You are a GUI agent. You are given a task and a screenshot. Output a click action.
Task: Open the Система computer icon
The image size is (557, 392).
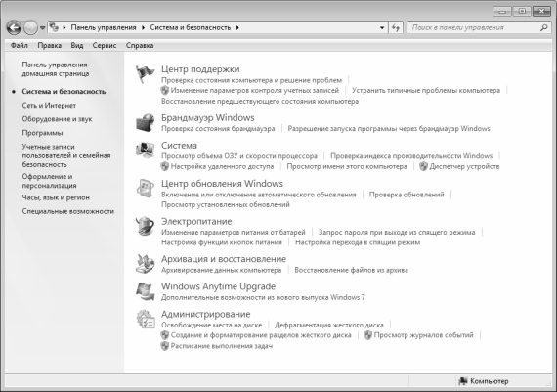pyautogui.click(x=146, y=150)
